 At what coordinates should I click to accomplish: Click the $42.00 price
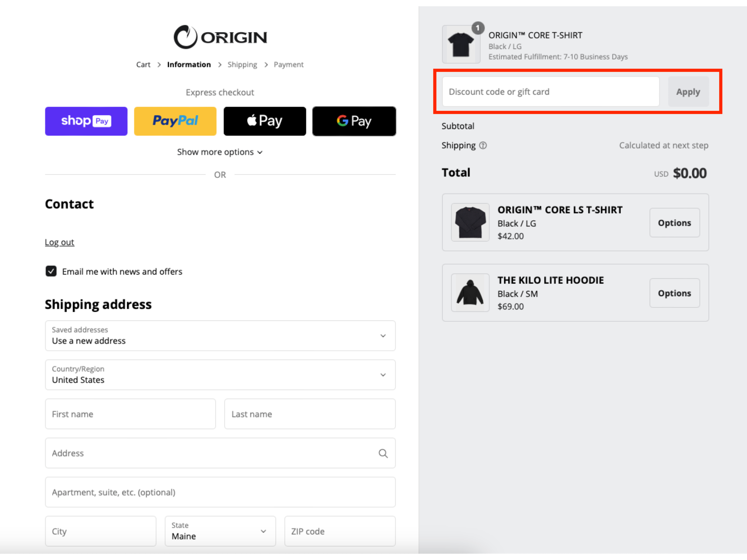pyautogui.click(x=511, y=236)
